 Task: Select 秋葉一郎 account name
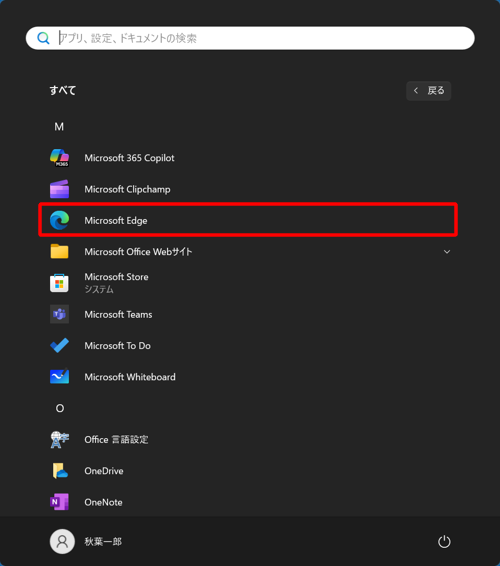click(x=103, y=541)
